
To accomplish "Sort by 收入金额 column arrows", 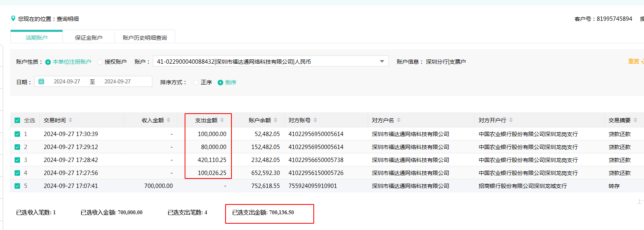I will pos(168,120).
